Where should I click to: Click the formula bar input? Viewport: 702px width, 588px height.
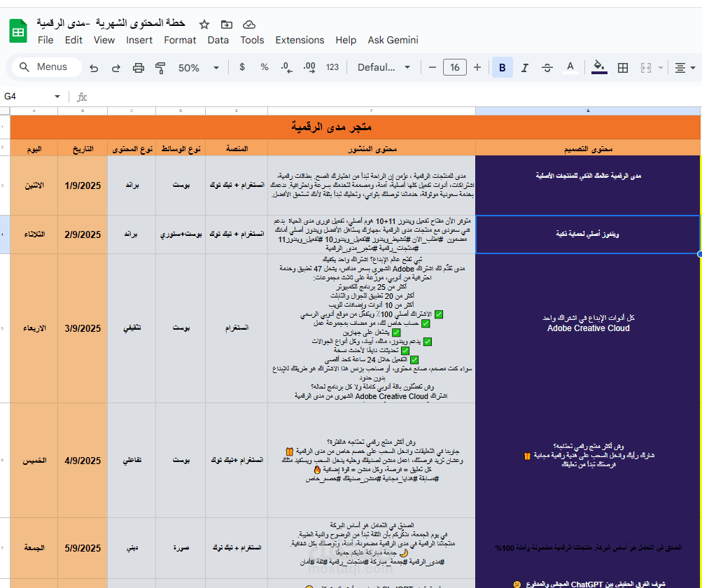(394, 97)
